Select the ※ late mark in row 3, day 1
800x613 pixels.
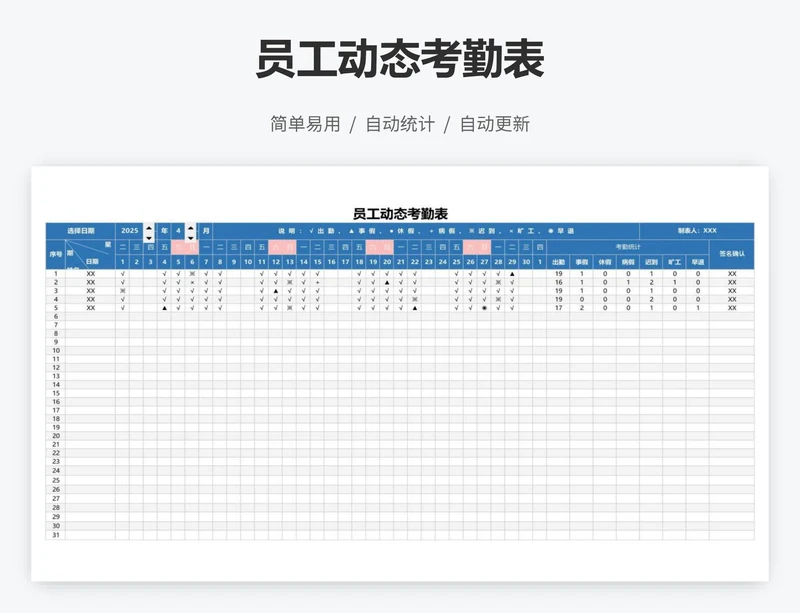pos(122,291)
